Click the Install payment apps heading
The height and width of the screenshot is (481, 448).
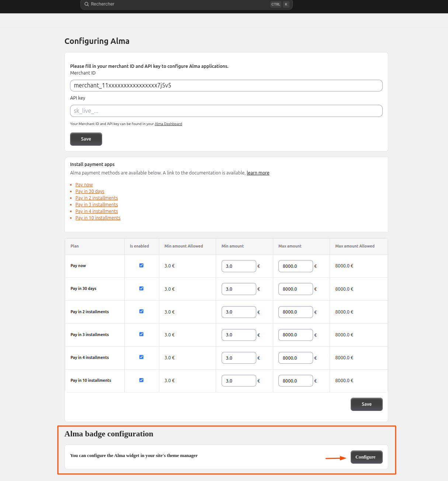(x=92, y=165)
